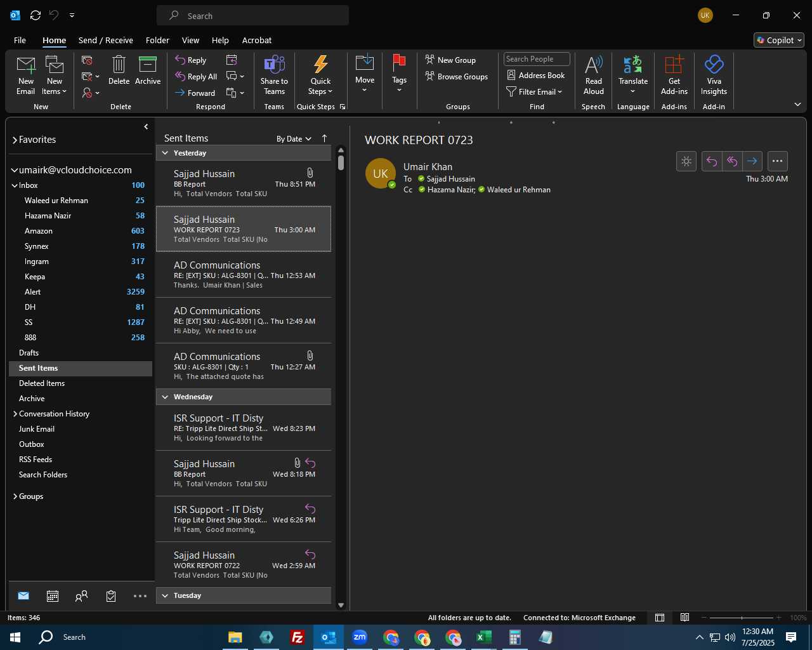This screenshot has width=812, height=650.
Task: Expand the Favorites section
Action: 15,140
